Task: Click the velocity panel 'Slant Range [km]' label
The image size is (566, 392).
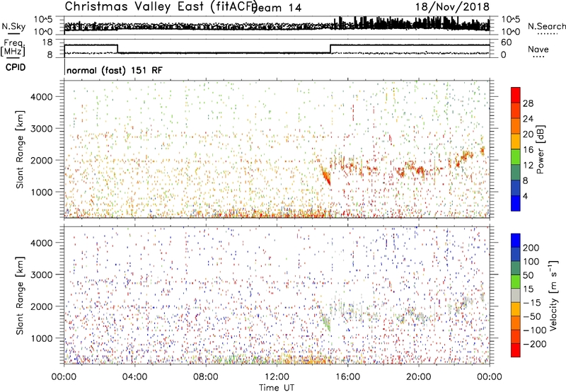Action: click(20, 295)
